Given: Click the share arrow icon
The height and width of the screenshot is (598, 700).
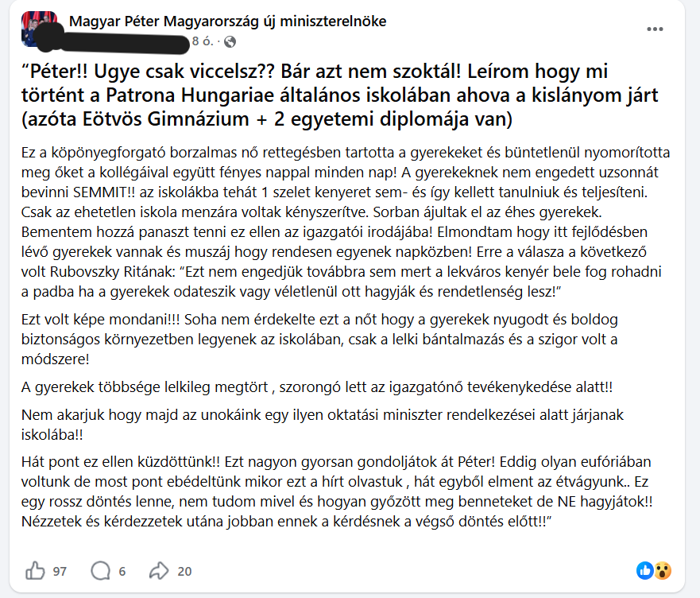Looking at the screenshot, I should [x=159, y=570].
